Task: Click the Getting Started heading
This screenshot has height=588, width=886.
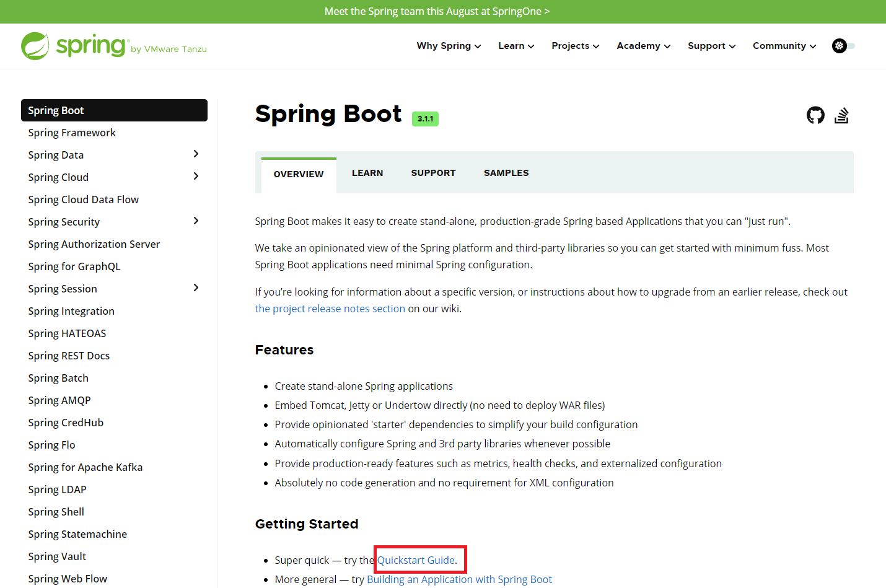Action: [x=307, y=524]
